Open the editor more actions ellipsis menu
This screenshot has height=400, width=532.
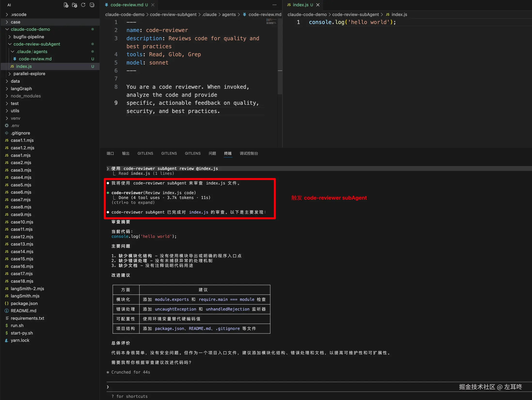tap(274, 5)
